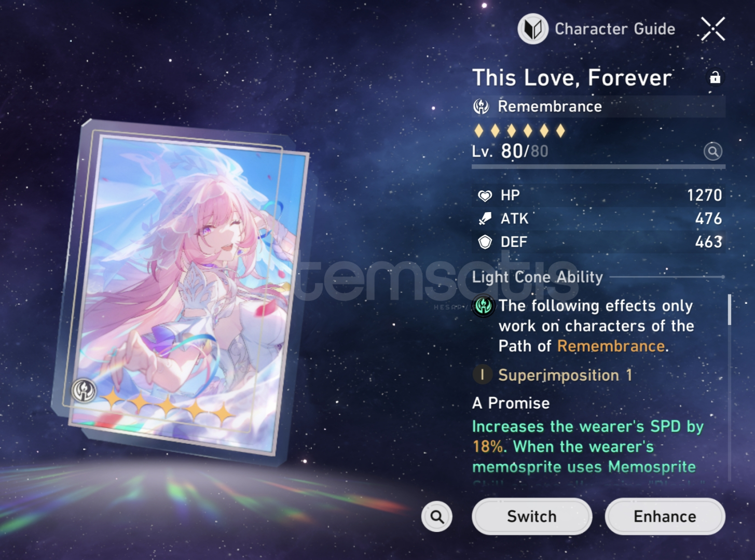Click the six-diamond rarity row
This screenshot has height=560, width=755.
coord(519,131)
